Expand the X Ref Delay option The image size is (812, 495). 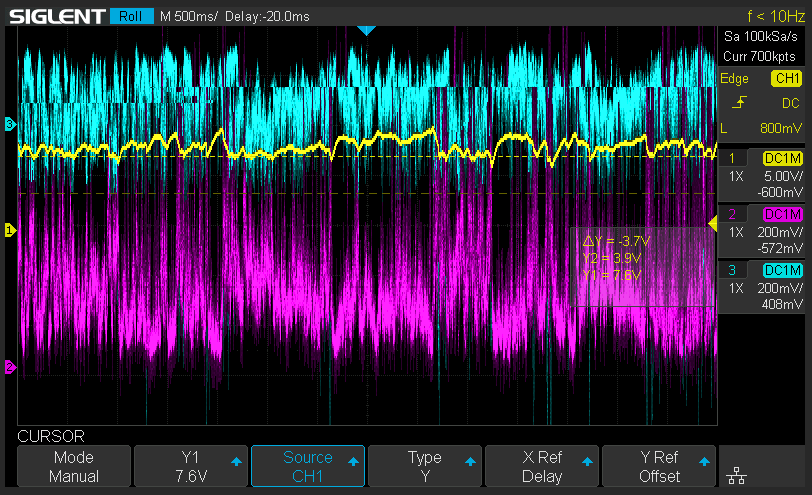click(542, 466)
